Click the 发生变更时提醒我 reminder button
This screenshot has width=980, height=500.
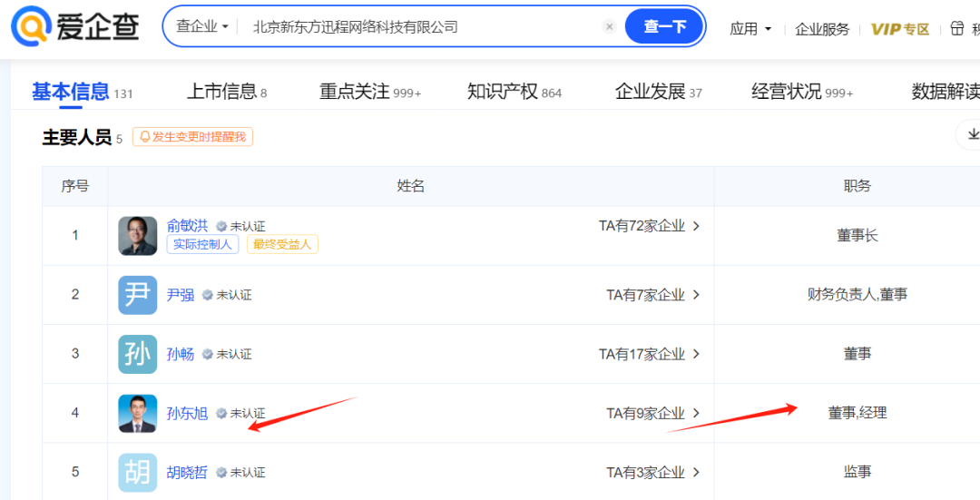pos(192,137)
